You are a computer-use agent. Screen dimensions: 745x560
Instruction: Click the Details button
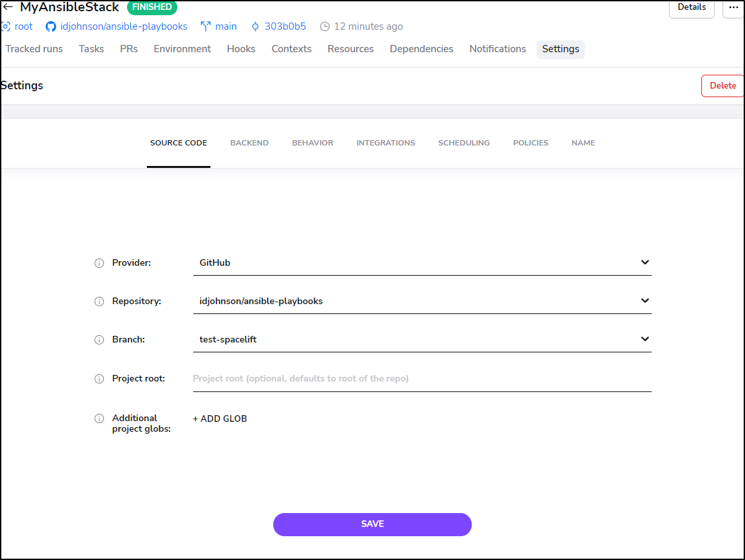(x=692, y=7)
